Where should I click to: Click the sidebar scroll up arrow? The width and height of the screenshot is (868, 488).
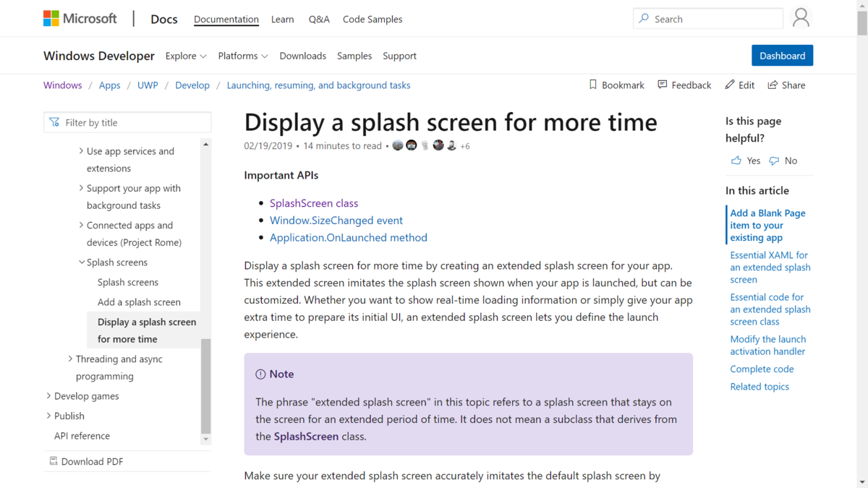[x=205, y=145]
